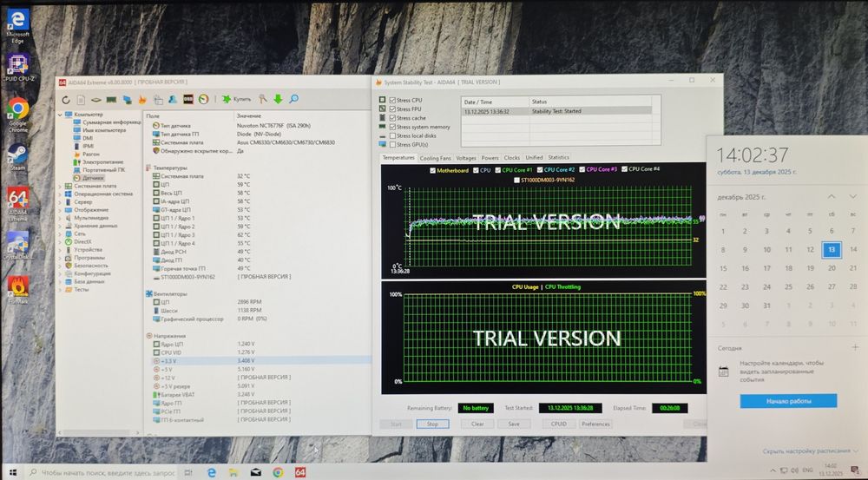Open the Report page icon in AIDA64 toolbar
The image size is (868, 480).
[x=81, y=100]
